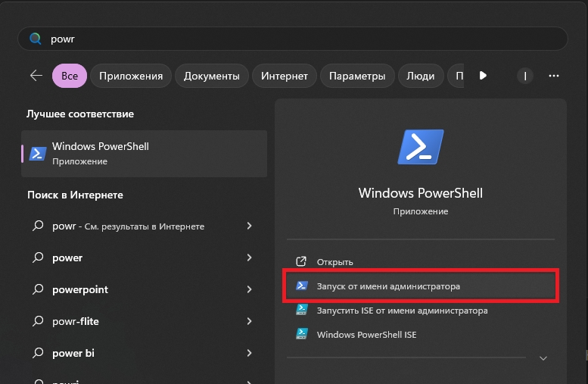The image size is (588, 384).
Task: Select the Приложения filter tab
Action: [131, 76]
